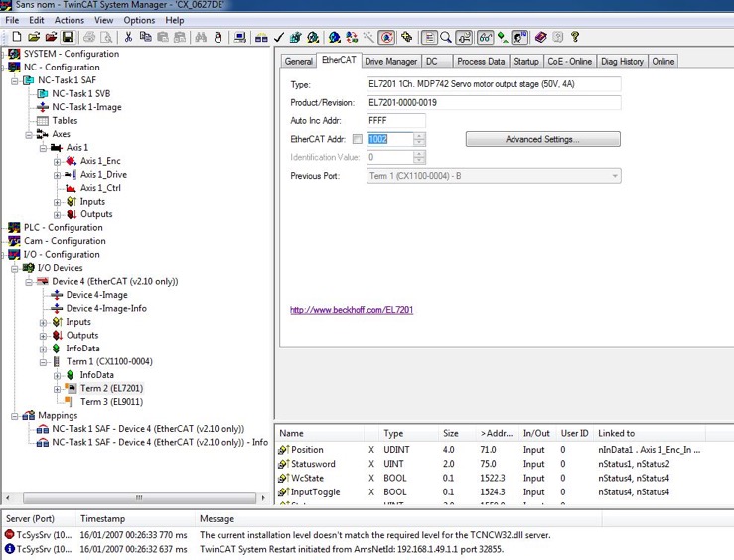Click the new document toolbar icon
Viewport: 734px width, 560px height.
(16, 38)
